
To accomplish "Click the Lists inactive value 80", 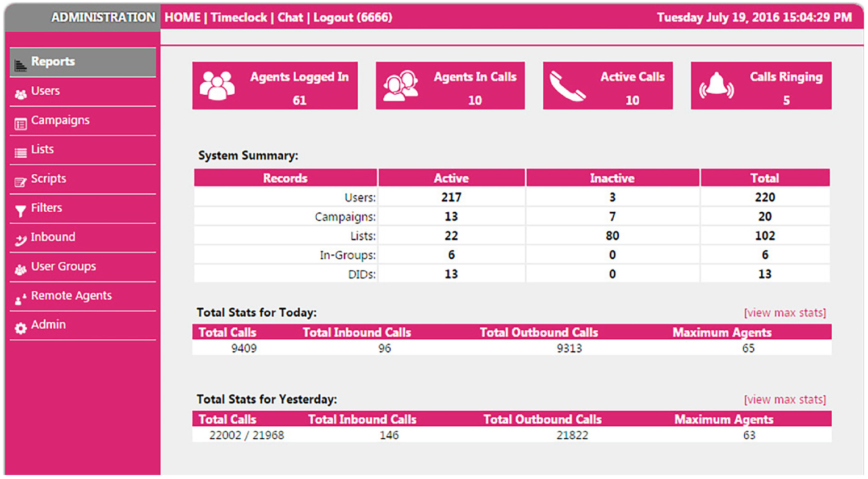I will [x=612, y=236].
